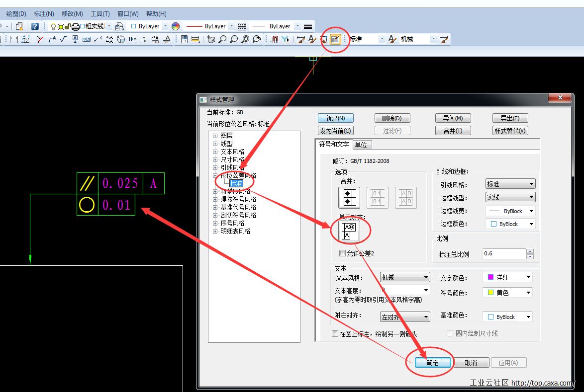Image resolution: width=584 pixels, height=392 pixels.
Task: Open the 工具(T) menu
Action: coord(100,14)
